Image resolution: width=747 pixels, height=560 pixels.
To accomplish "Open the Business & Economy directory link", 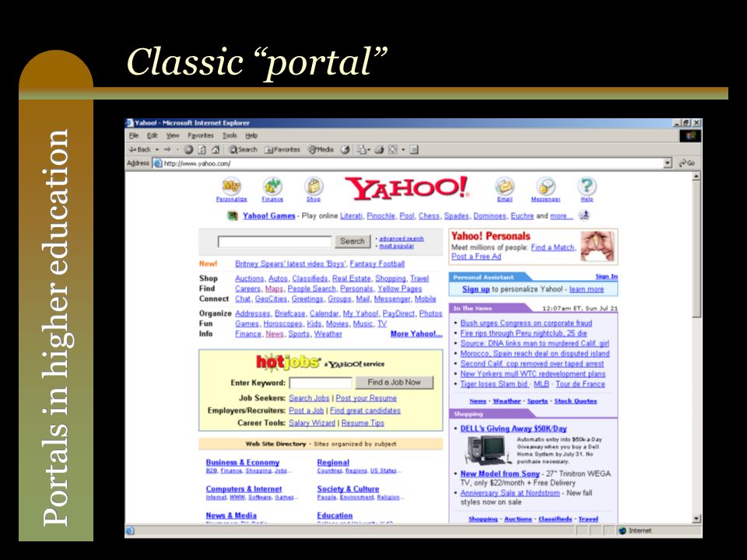I will coord(243,462).
